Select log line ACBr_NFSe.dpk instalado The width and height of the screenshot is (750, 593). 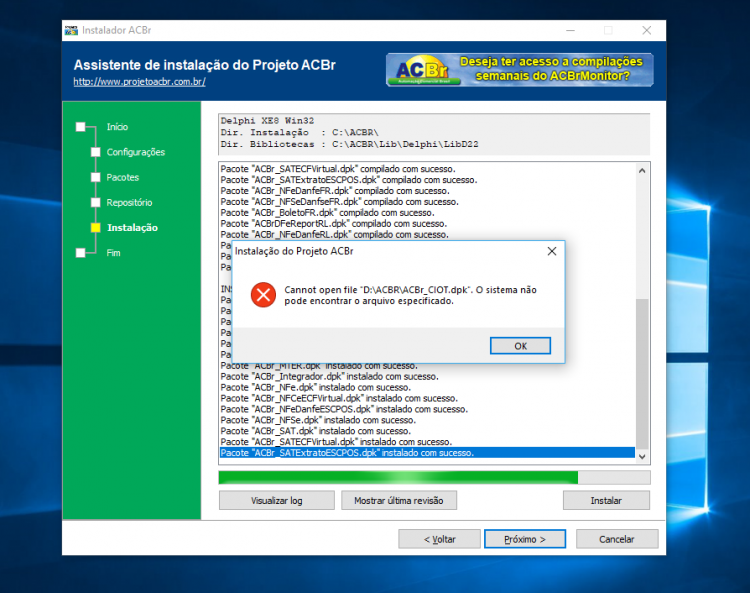tap(318, 420)
